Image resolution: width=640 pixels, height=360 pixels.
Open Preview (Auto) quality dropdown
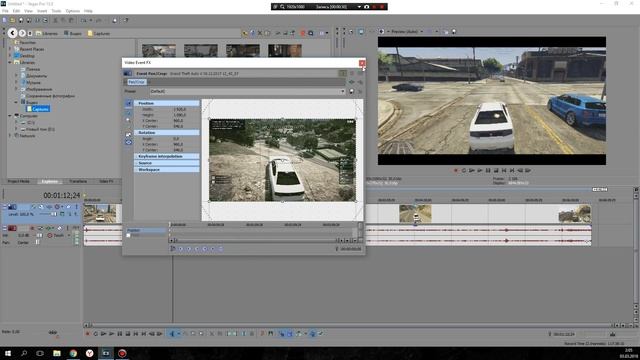(422, 31)
